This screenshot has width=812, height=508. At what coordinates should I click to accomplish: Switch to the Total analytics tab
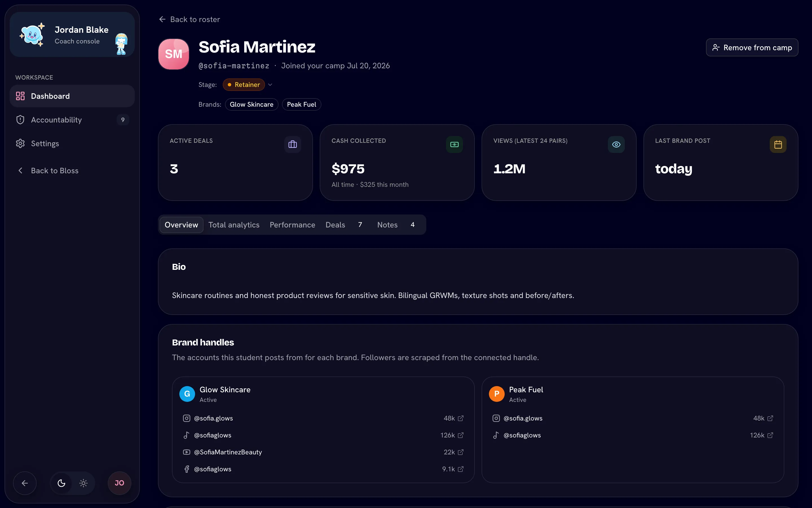(234, 225)
